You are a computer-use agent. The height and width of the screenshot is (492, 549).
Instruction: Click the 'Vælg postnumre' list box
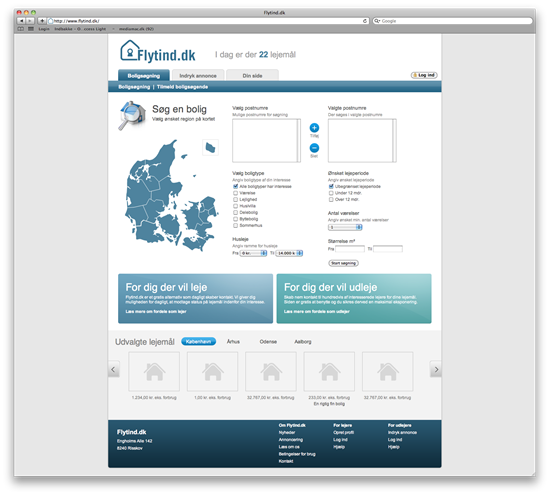(x=266, y=140)
